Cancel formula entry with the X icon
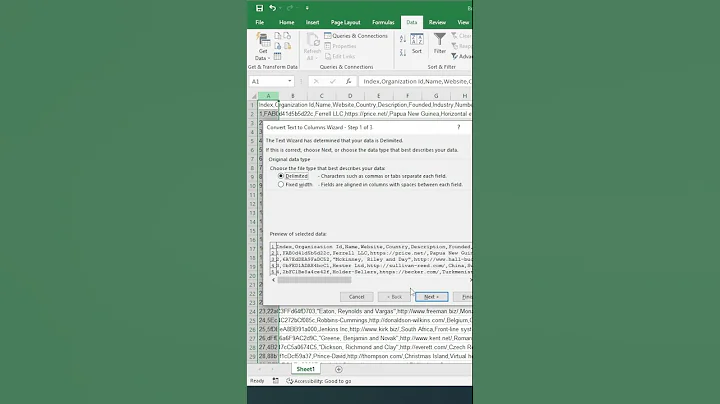 (316, 81)
